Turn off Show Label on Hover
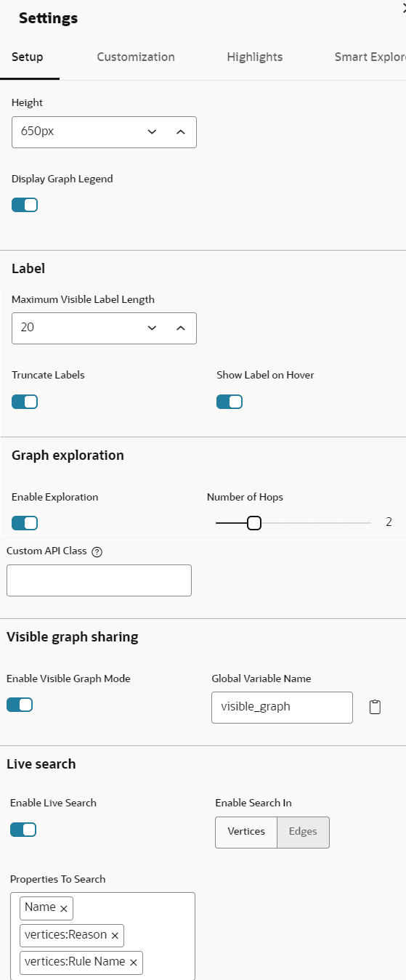 230,402
